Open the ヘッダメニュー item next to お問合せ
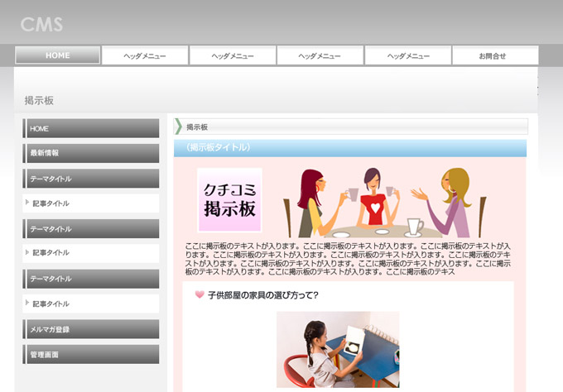The height and width of the screenshot is (392, 563). pos(407,55)
